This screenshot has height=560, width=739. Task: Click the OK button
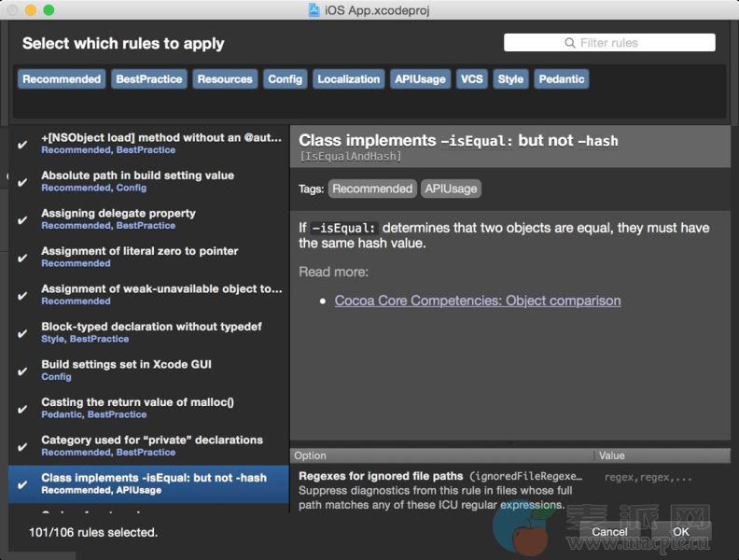[681, 532]
